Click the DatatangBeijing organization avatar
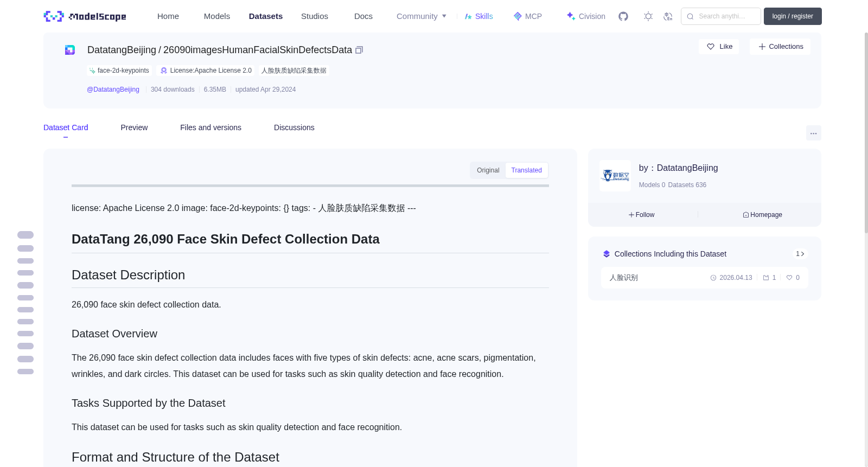Screen dimensions: 868x467 [x=615, y=176]
